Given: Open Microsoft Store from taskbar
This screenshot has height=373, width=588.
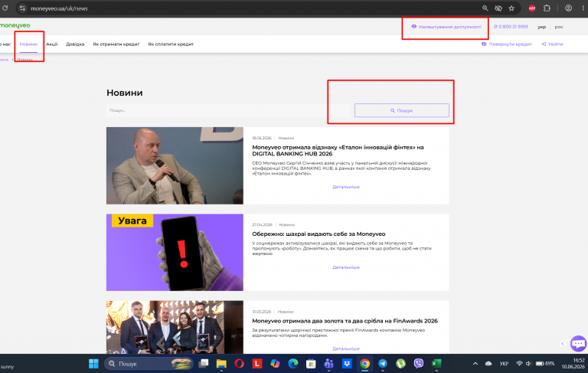Looking at the screenshot, I should point(311,364).
